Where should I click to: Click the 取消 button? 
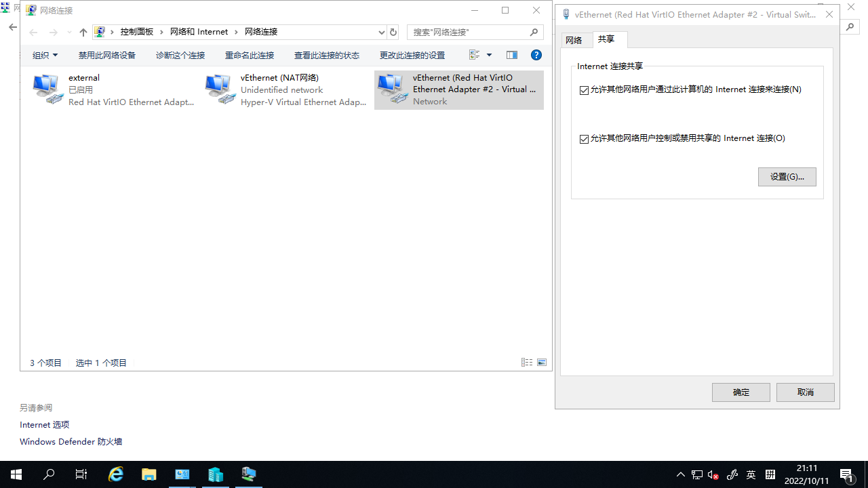tap(806, 392)
